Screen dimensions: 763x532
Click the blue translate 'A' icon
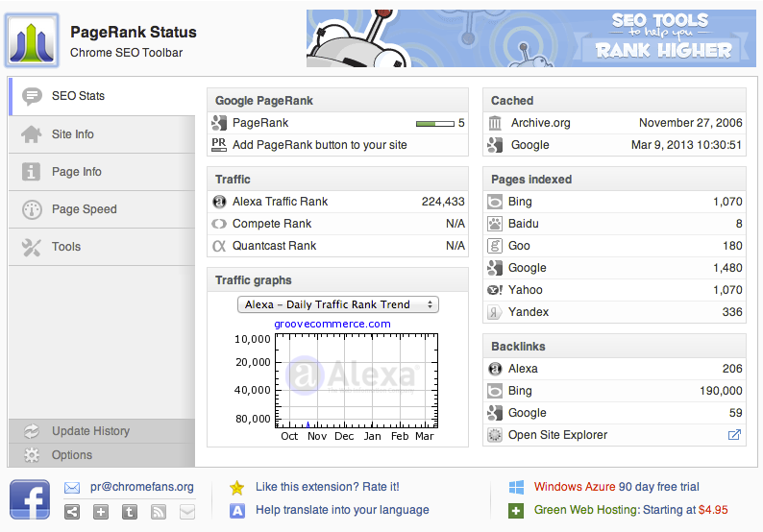(x=237, y=511)
